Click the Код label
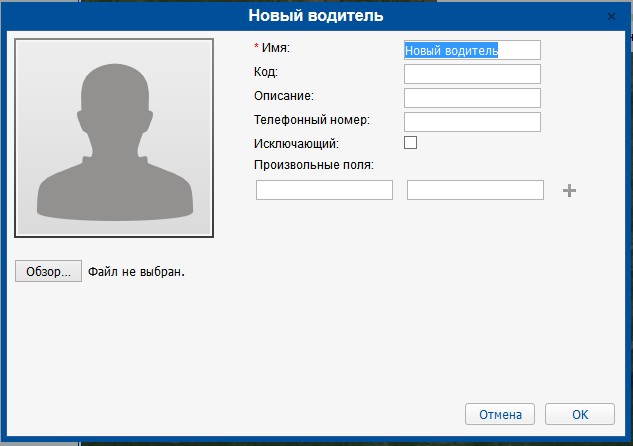633x446 pixels. [267, 72]
